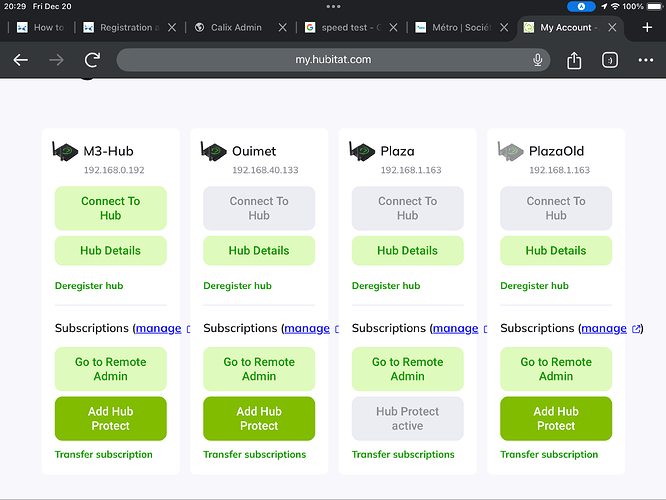Click the M3-Hub device icon
Screen dimensions: 666x500
(x=65, y=151)
